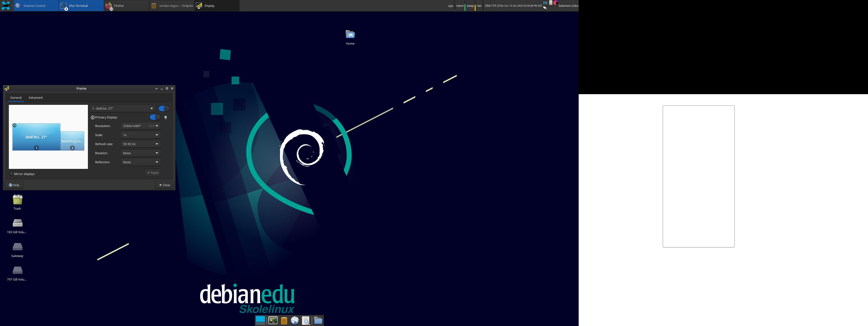Viewport: 868px width, 326px height.
Task: Select the Westinghouse monitor thumbnail
Action: coord(72,141)
